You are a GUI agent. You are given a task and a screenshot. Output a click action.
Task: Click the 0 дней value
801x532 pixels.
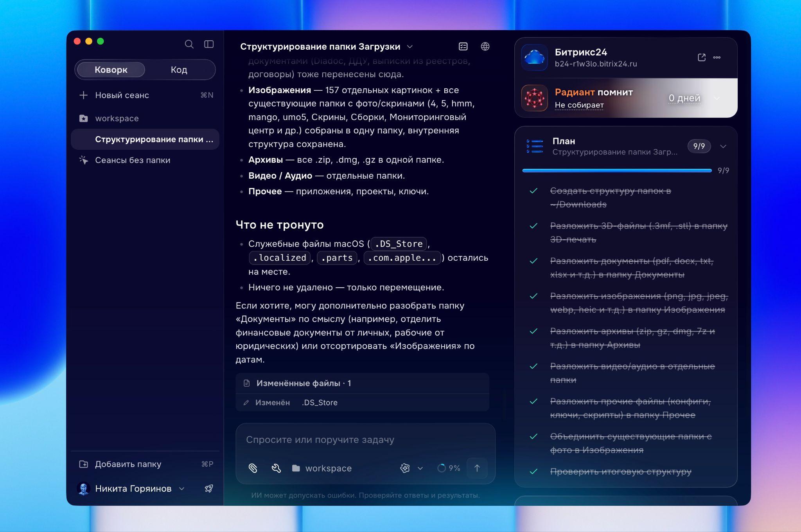pos(684,98)
